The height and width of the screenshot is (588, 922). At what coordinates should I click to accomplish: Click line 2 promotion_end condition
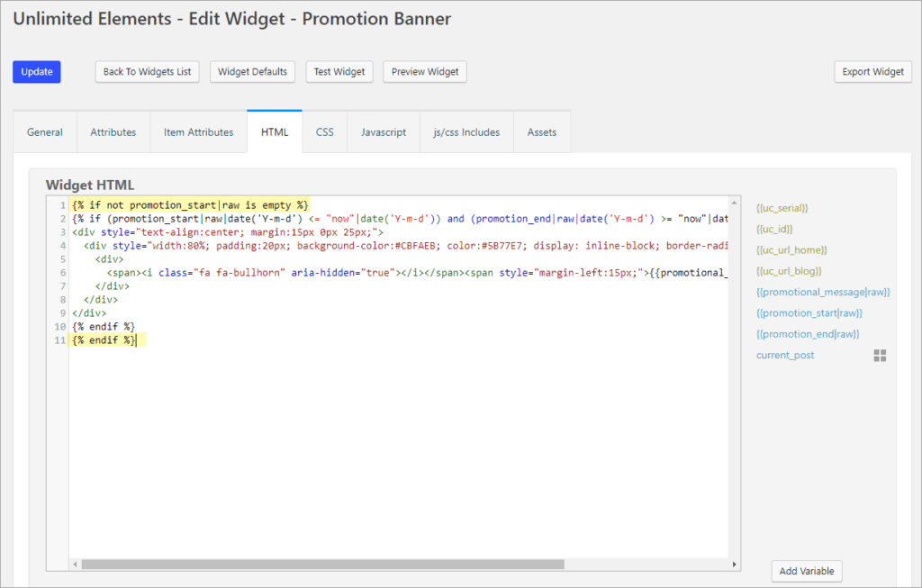point(599,219)
